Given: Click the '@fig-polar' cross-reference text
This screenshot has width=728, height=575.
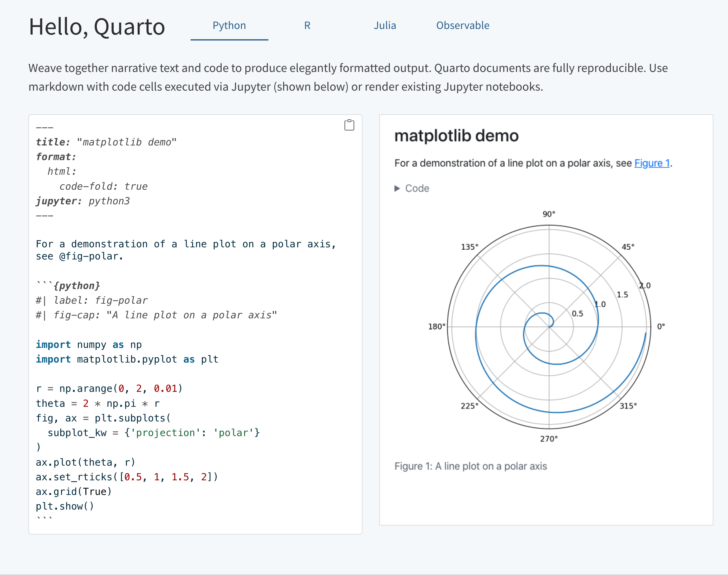Looking at the screenshot, I should click(89, 256).
